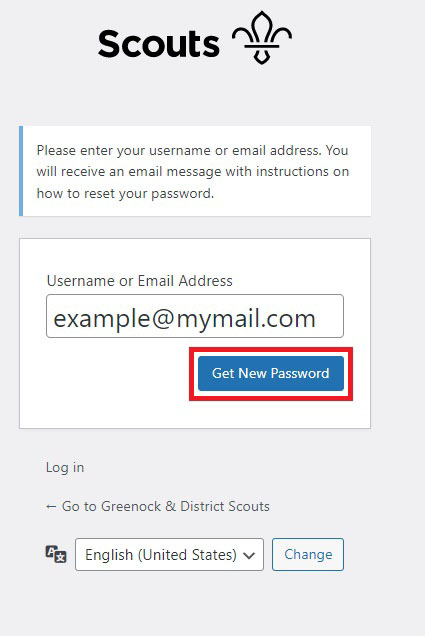This screenshot has height=636, width=425.
Task: Expand the language dropdown chevron arrow
Action: pyautogui.click(x=249, y=555)
